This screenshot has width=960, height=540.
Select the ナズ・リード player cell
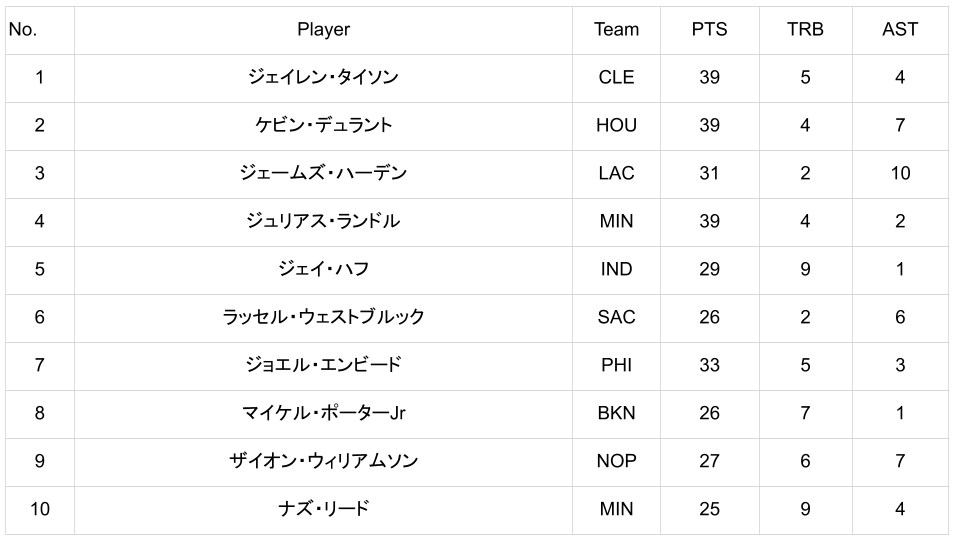(323, 510)
